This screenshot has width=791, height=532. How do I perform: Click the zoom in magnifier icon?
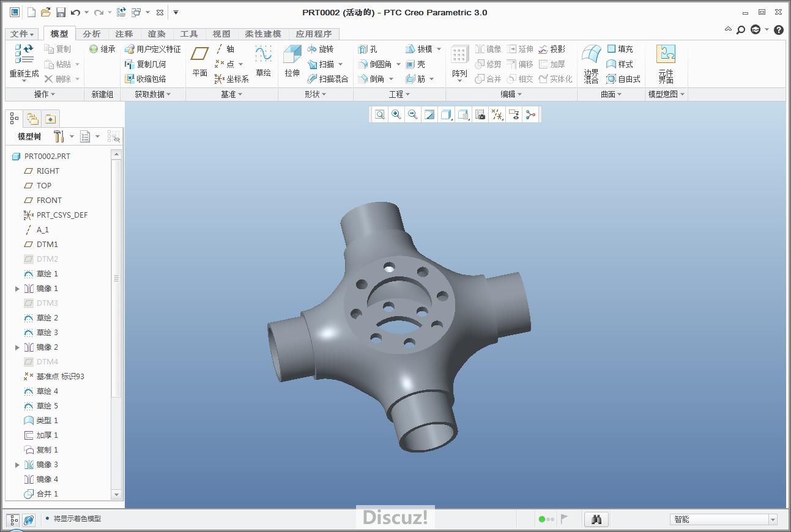(396, 114)
